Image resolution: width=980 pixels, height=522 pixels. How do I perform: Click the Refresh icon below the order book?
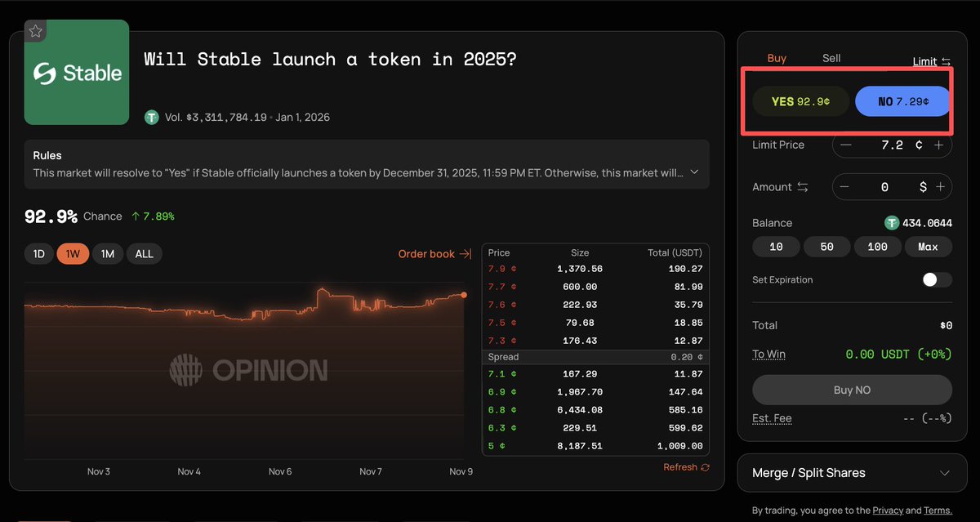707,466
